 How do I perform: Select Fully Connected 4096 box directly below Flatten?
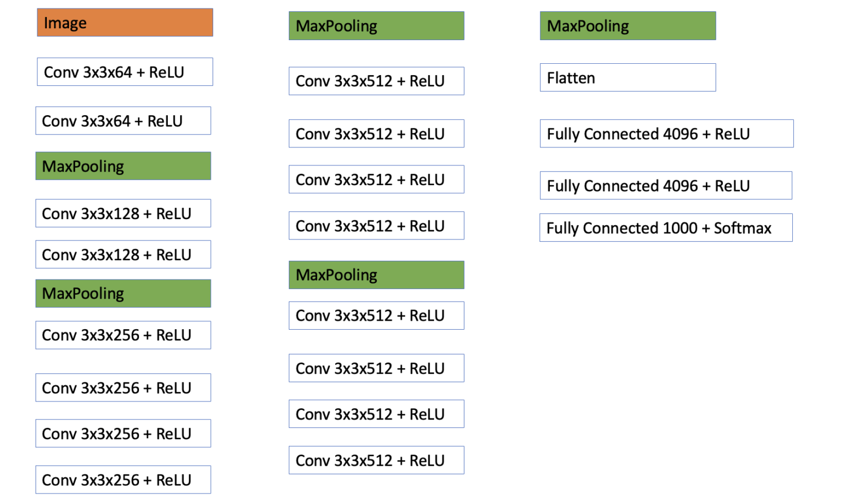click(x=666, y=133)
